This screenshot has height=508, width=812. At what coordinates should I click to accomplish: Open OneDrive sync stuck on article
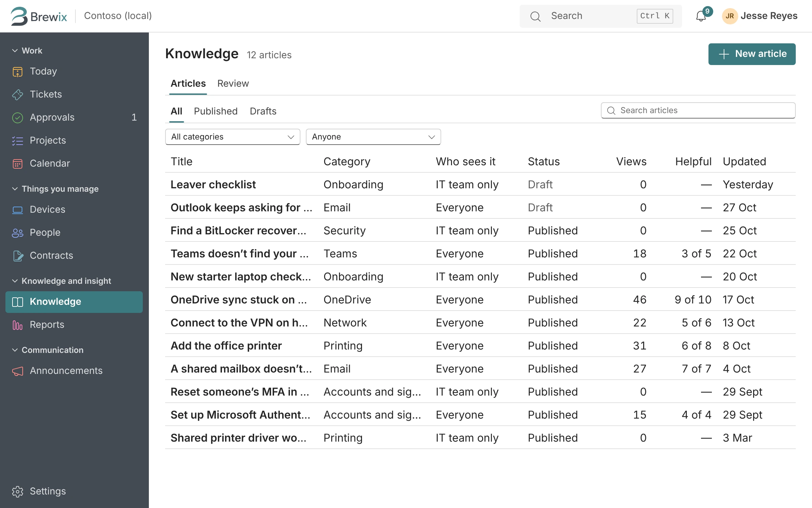coord(239,299)
